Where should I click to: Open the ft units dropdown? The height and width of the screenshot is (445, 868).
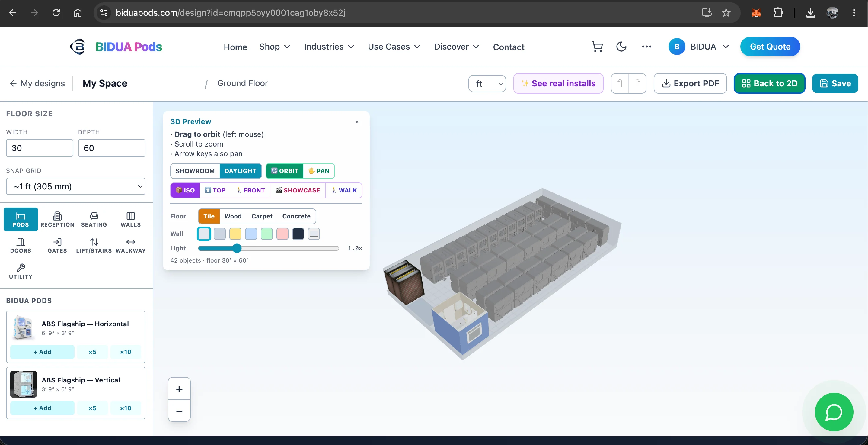pyautogui.click(x=487, y=83)
